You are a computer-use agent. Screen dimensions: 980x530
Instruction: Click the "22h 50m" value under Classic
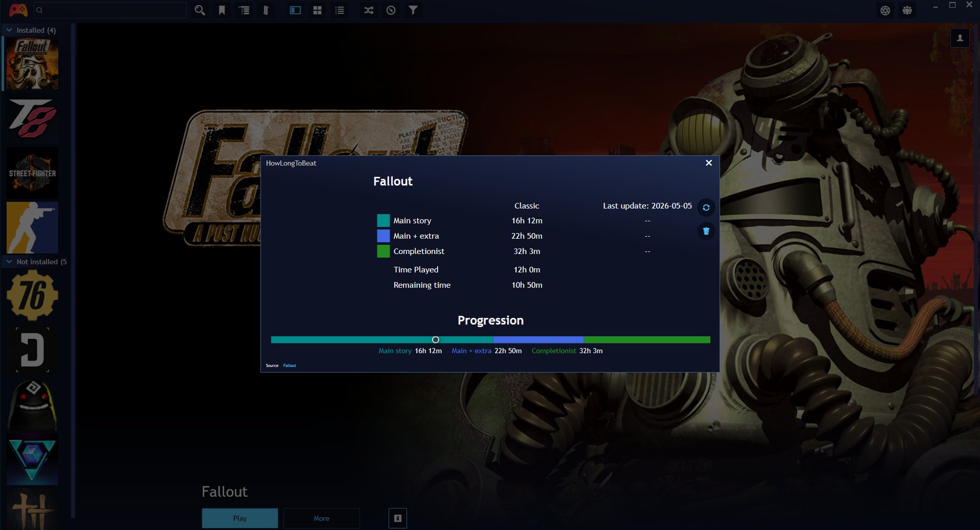point(527,236)
